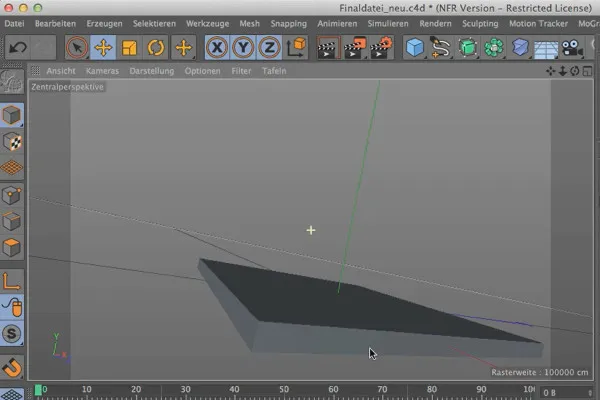Toggle world/object coordinate system icon
600x400 pixels.
(x=296, y=47)
